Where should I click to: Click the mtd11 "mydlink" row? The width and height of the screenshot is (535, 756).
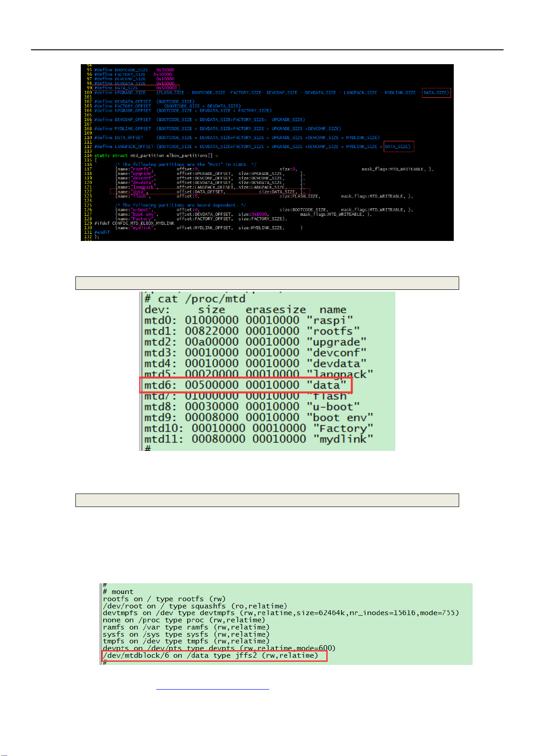pyautogui.click(x=259, y=439)
